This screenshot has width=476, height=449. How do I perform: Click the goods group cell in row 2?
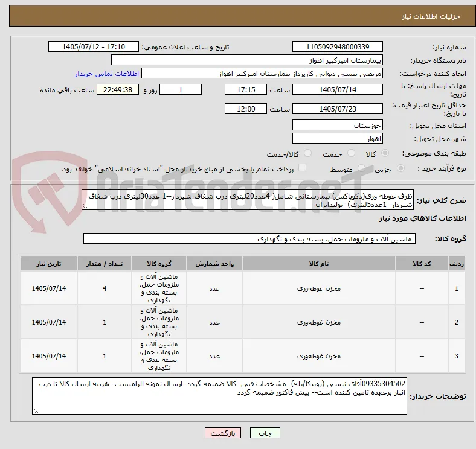click(159, 322)
